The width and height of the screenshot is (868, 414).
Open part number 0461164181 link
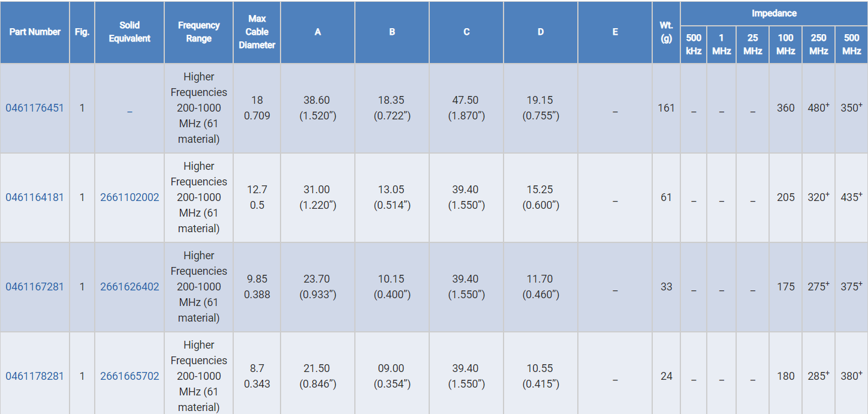35,197
